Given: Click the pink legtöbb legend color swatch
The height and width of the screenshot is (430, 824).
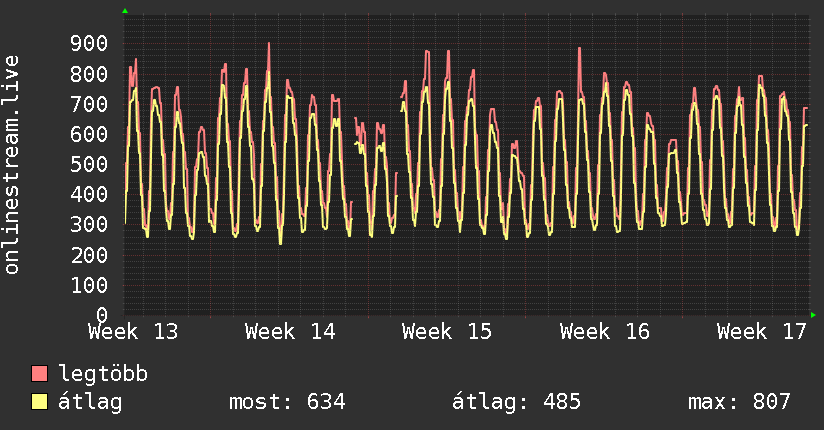Looking at the screenshot, I should pyautogui.click(x=39, y=373).
